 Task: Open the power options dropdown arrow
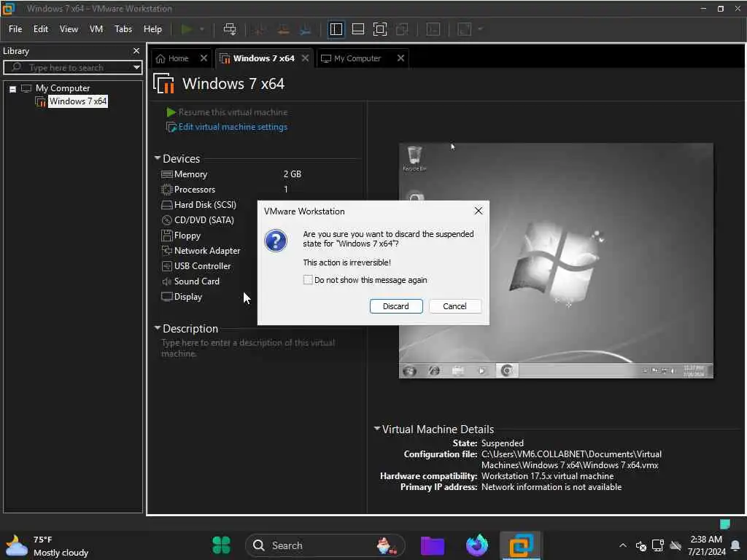click(202, 29)
